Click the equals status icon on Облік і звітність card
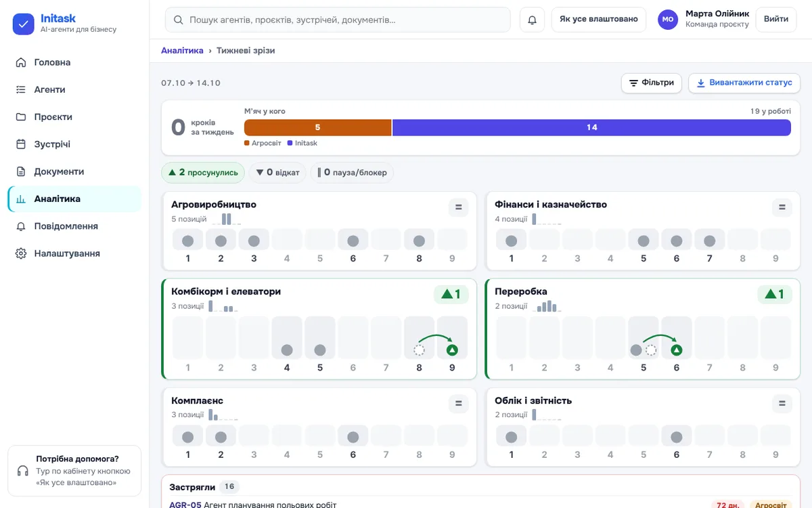The image size is (812, 508). point(782,404)
